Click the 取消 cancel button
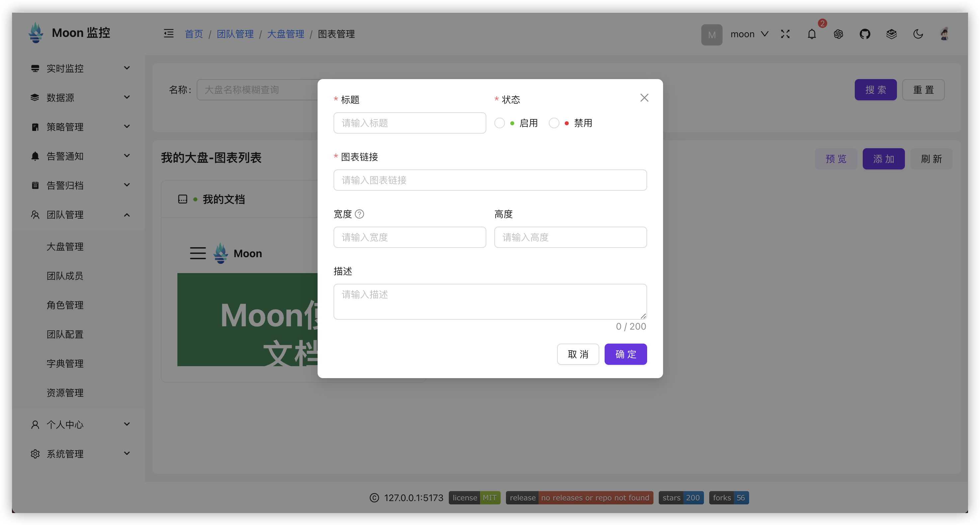Viewport: 980px width, 525px height. point(578,355)
